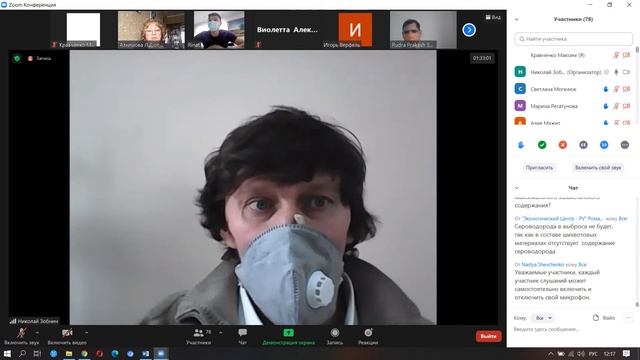Click raised hand icon in Светлана Могилюк row
The height and width of the screenshot is (360, 640).
point(606,89)
